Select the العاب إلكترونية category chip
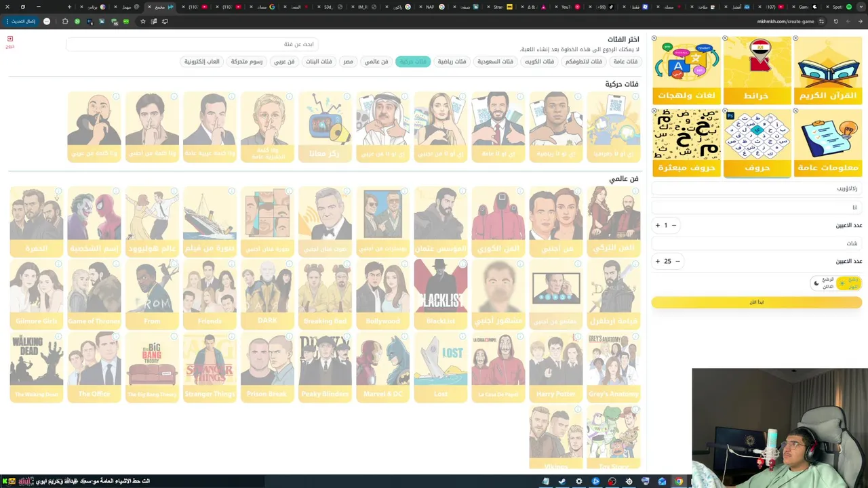Screen dimensions: 868x488 pos(202,62)
